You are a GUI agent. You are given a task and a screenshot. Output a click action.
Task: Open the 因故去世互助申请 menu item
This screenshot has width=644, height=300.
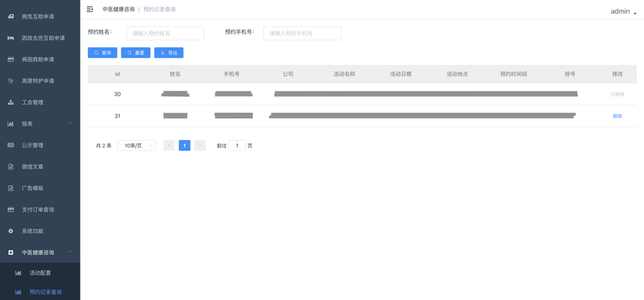point(39,38)
